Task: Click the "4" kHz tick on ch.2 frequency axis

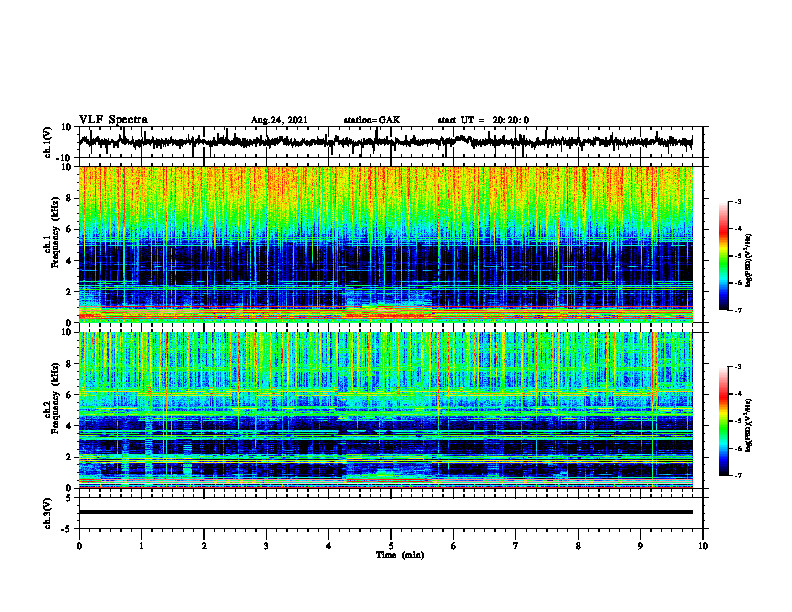Action: 69,426
